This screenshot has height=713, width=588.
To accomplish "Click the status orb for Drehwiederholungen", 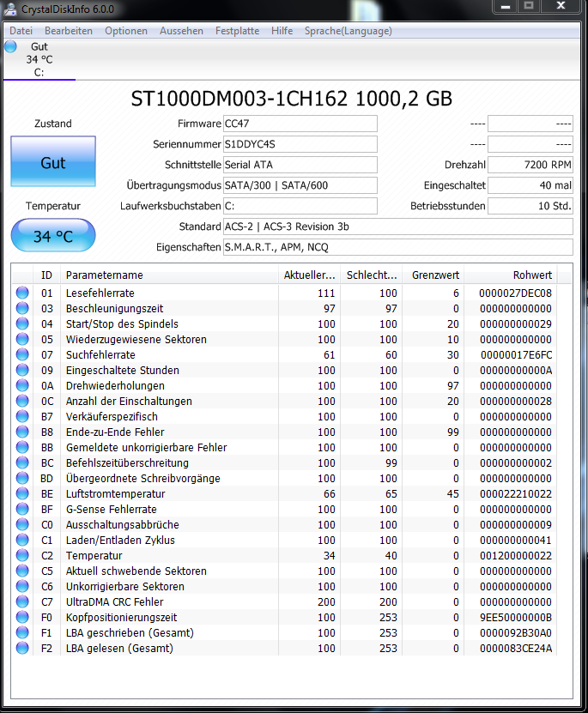I will click(x=22, y=385).
